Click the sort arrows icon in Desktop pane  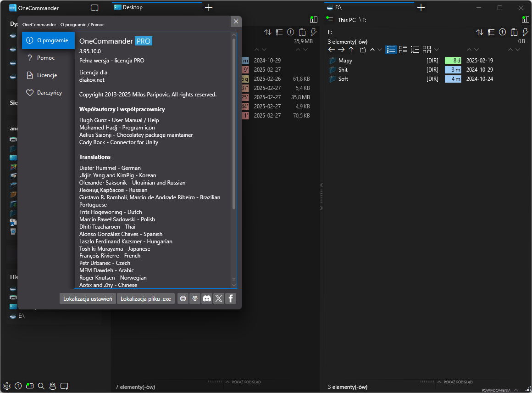[268, 32]
